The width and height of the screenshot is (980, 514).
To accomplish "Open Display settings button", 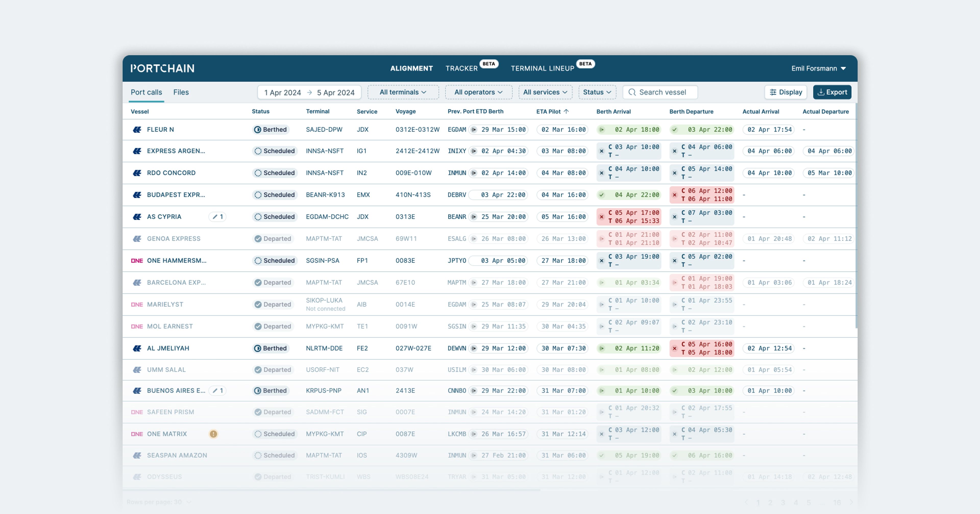I will pyautogui.click(x=786, y=92).
